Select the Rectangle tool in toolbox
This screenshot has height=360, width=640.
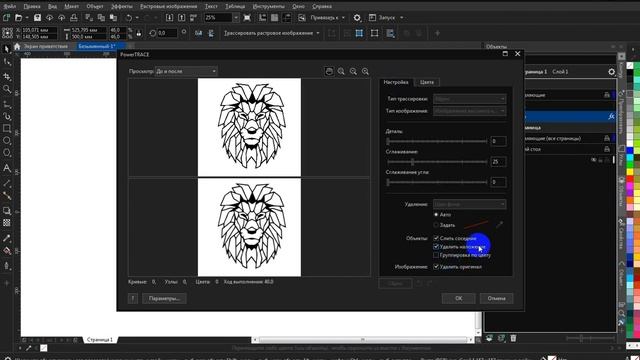7,128
